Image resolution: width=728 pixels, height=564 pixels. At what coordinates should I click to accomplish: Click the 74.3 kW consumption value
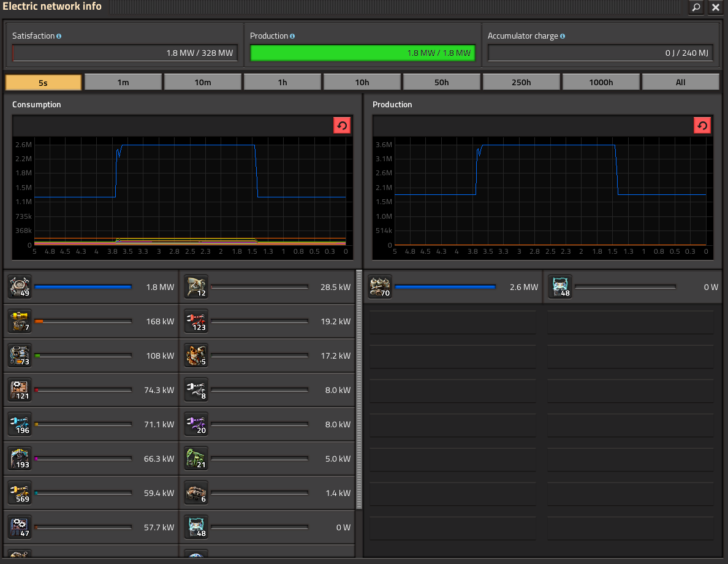point(159,391)
